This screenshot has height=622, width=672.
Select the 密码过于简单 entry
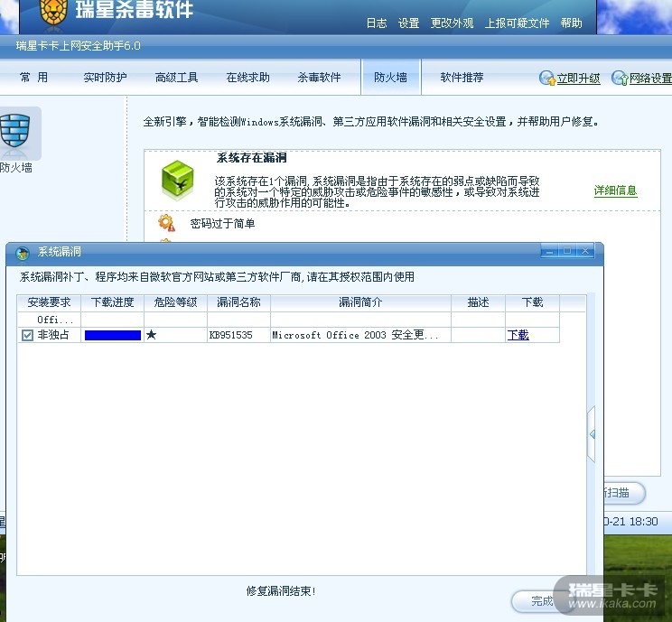point(222,224)
